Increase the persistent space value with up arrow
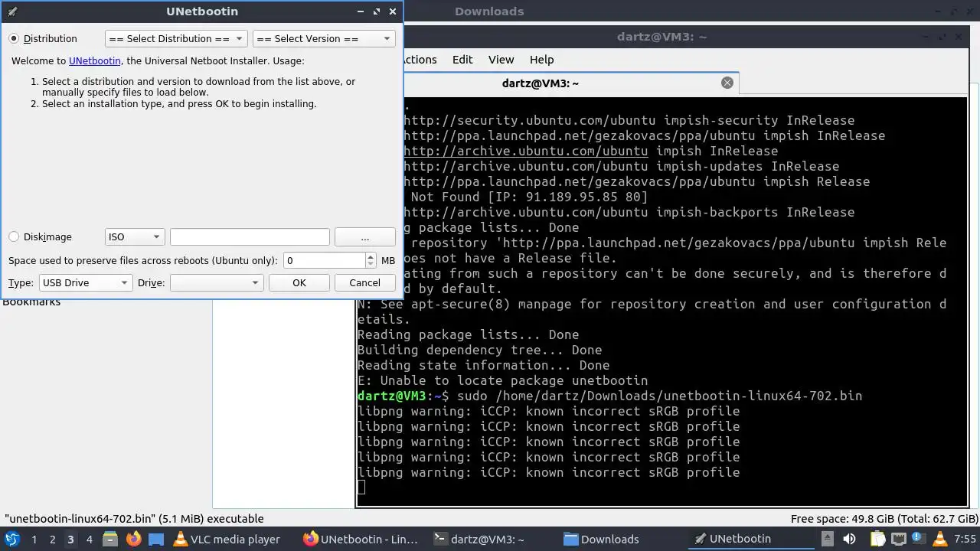 [371, 256]
